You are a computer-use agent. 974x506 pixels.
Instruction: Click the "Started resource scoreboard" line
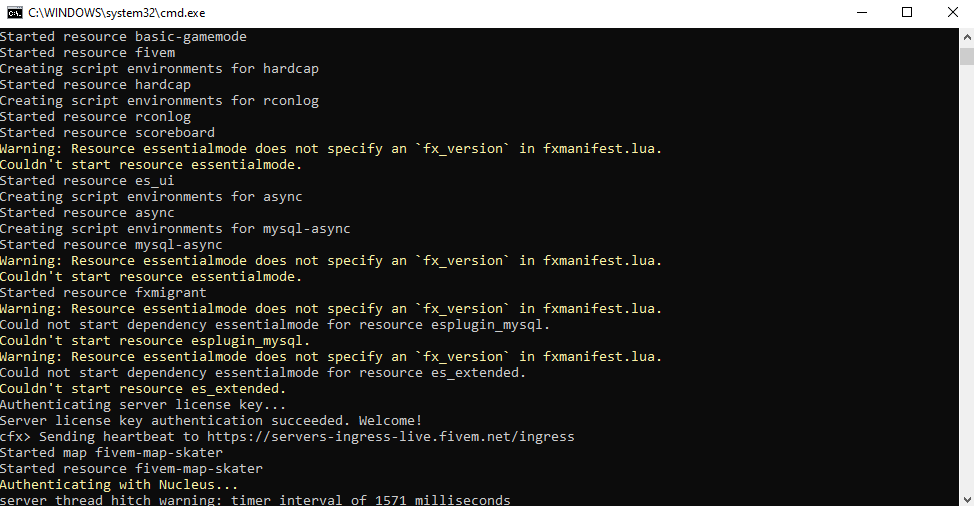[107, 132]
